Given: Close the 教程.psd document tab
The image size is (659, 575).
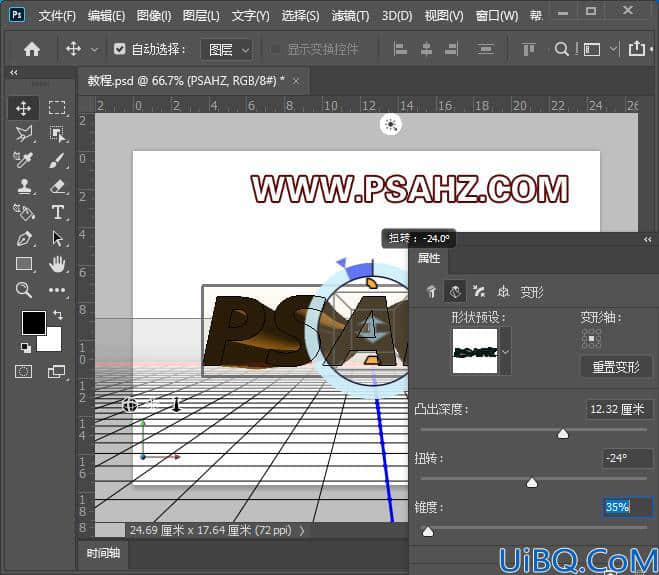Looking at the screenshot, I should click(x=296, y=80).
